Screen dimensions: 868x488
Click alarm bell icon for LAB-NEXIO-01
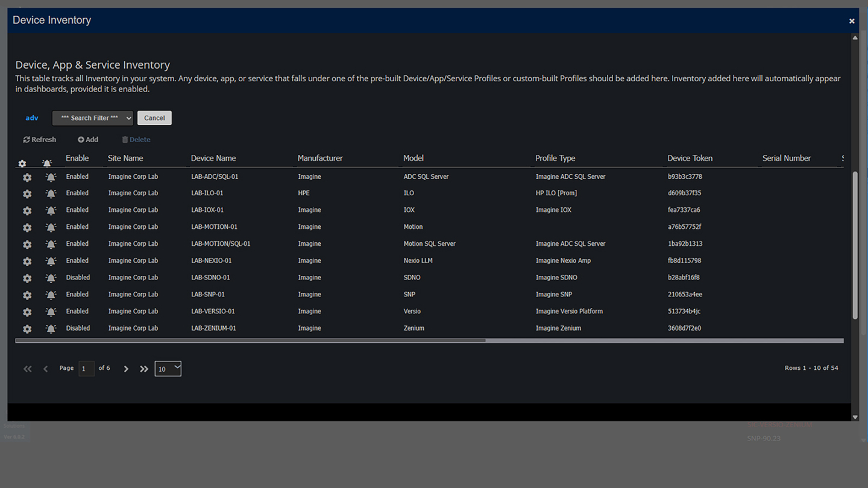(51, 261)
